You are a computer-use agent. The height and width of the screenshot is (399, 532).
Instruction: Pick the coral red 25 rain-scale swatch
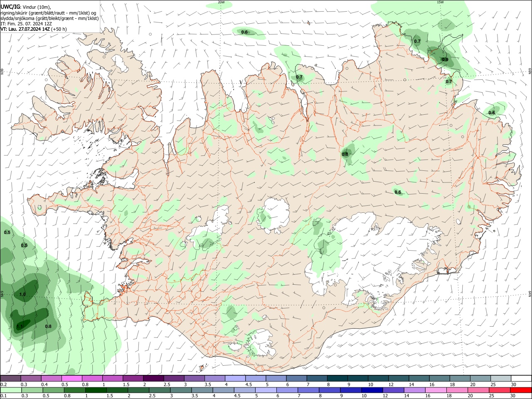click(x=500, y=390)
